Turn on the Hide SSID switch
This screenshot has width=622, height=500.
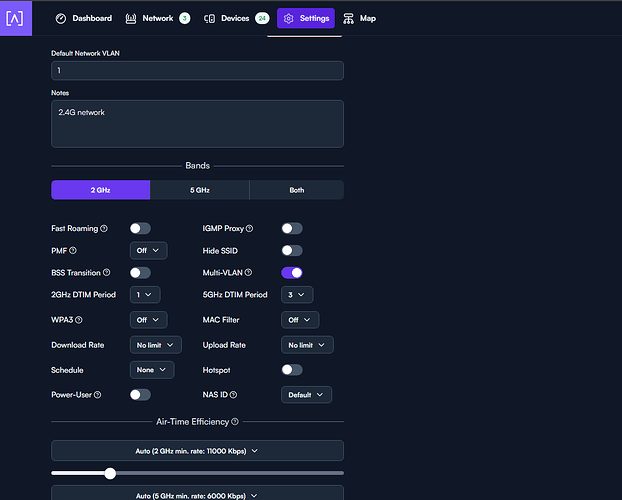(292, 250)
